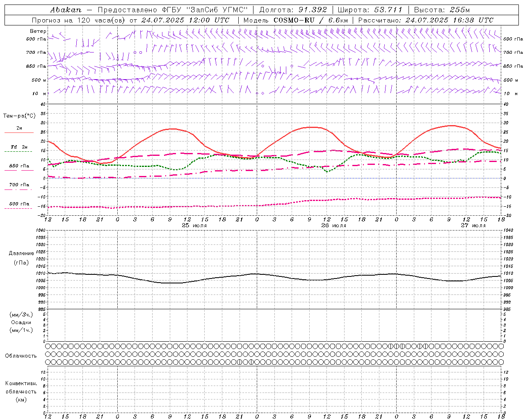Screen dimensions: 525x420
Task: Click the "Осадки" precipitation label
Action: (21, 322)
